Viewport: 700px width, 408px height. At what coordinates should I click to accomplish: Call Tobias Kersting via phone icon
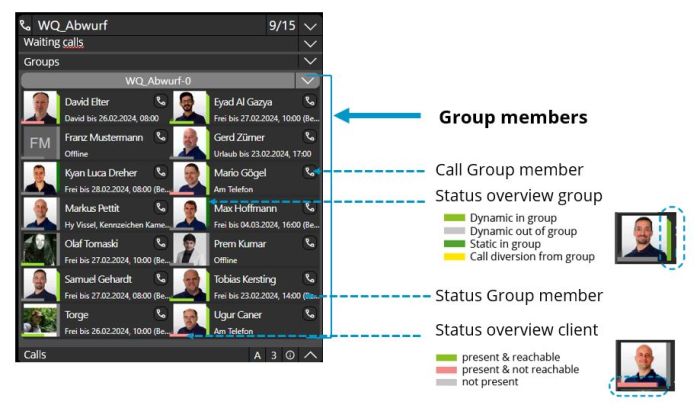tap(310, 279)
